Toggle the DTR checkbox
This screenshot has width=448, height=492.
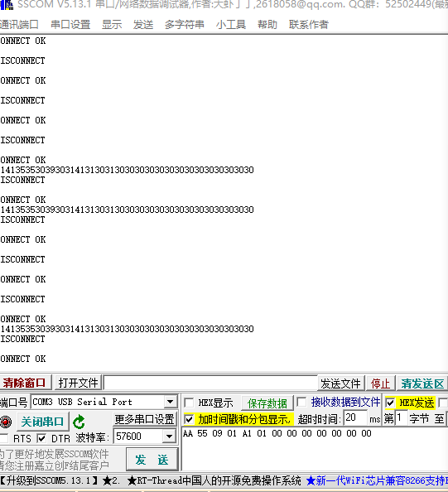pyautogui.click(x=41, y=438)
